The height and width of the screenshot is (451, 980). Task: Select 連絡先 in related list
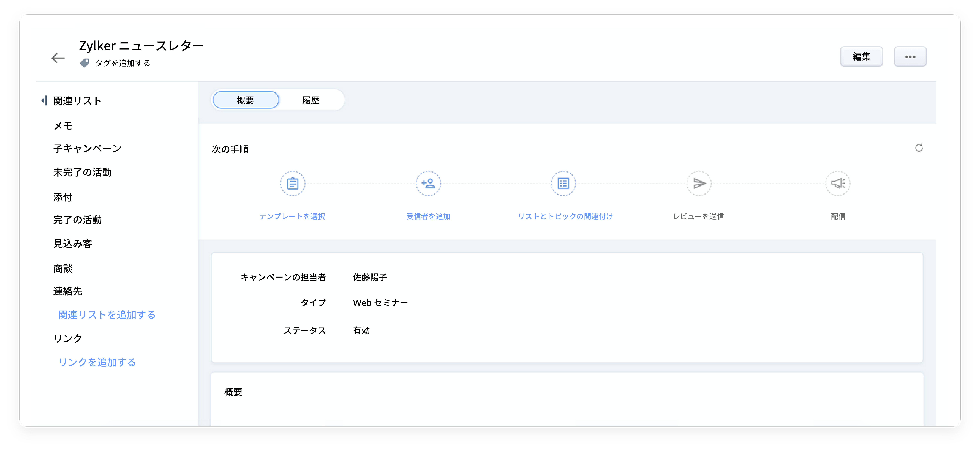point(68,291)
